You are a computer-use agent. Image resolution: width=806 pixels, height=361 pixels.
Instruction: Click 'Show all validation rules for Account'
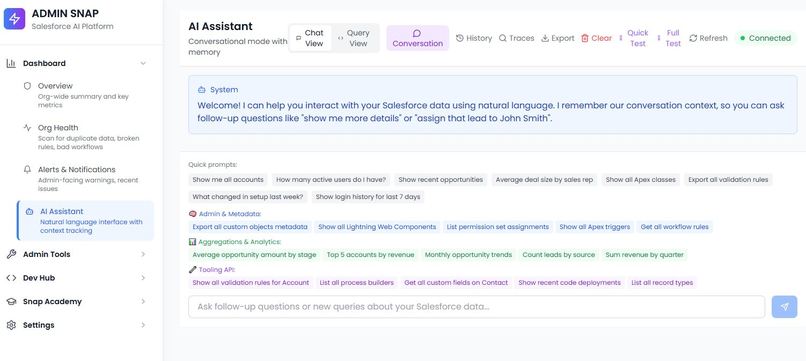coord(251,283)
